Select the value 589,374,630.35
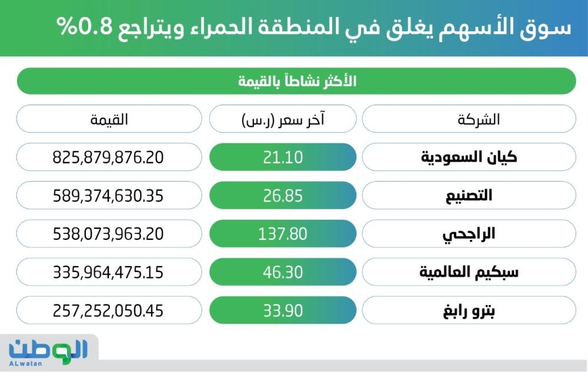588x372 pixels. 108,195
